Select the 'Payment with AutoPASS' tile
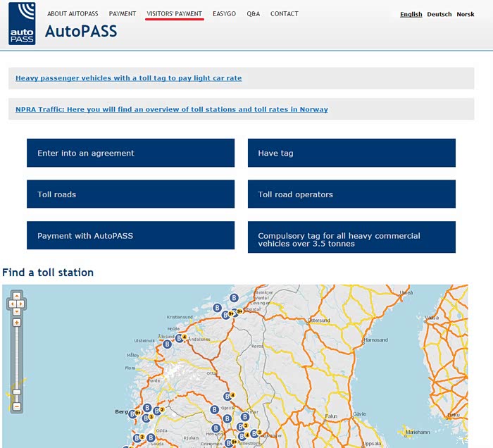The height and width of the screenshot is (448, 493). (x=130, y=236)
